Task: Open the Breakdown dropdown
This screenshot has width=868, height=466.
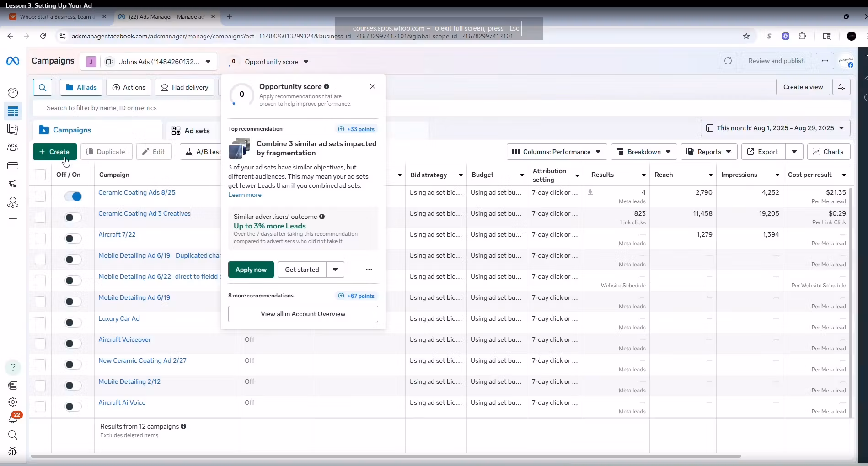Action: [x=644, y=152]
